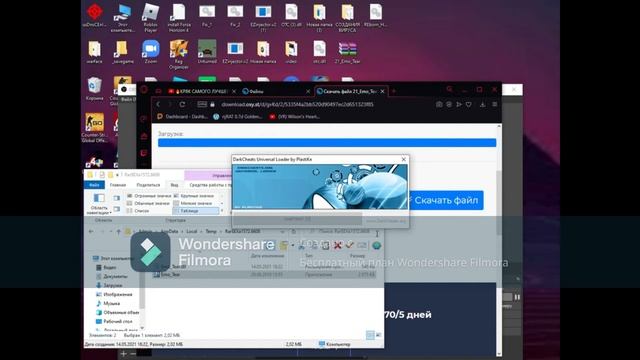Open the Fix_2 file on desktop
The image size is (640, 360).
[235, 15]
